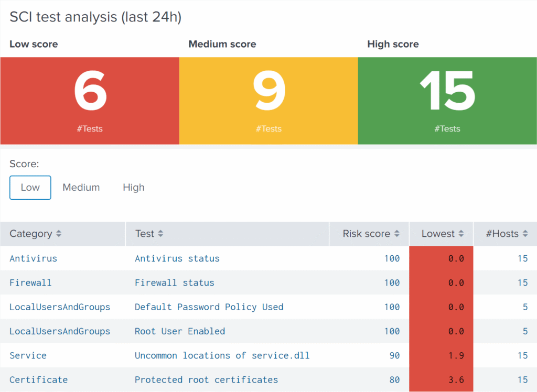Screen dimensions: 537x392
Task: Click sort icon next to Test header
Action: click(160, 234)
